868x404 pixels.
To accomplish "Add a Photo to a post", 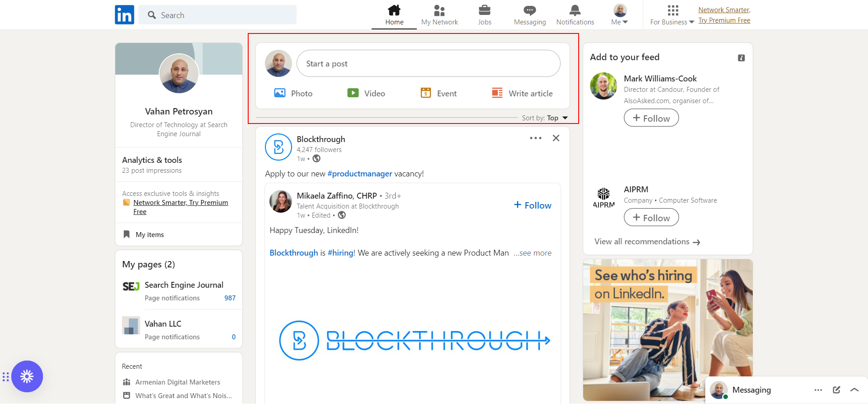I will coord(293,93).
